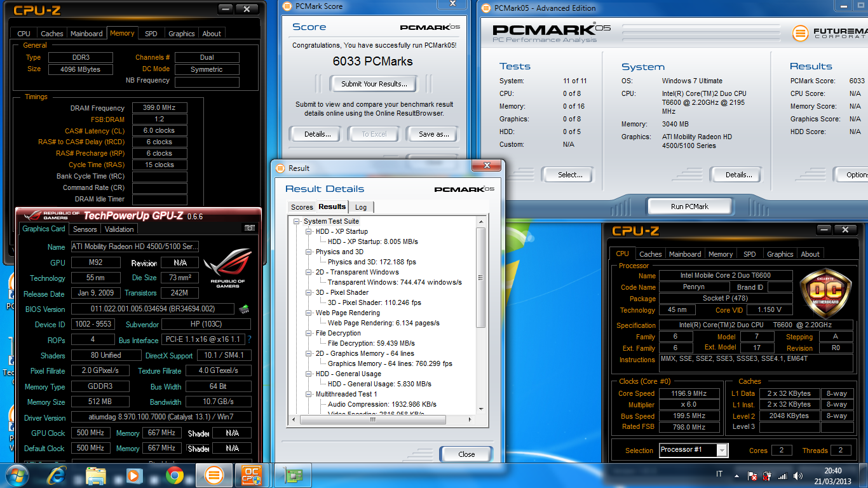This screenshot has height=488, width=868.
Task: Activate the GPU-Z graphics card taskbar icon
Action: pyautogui.click(x=293, y=475)
